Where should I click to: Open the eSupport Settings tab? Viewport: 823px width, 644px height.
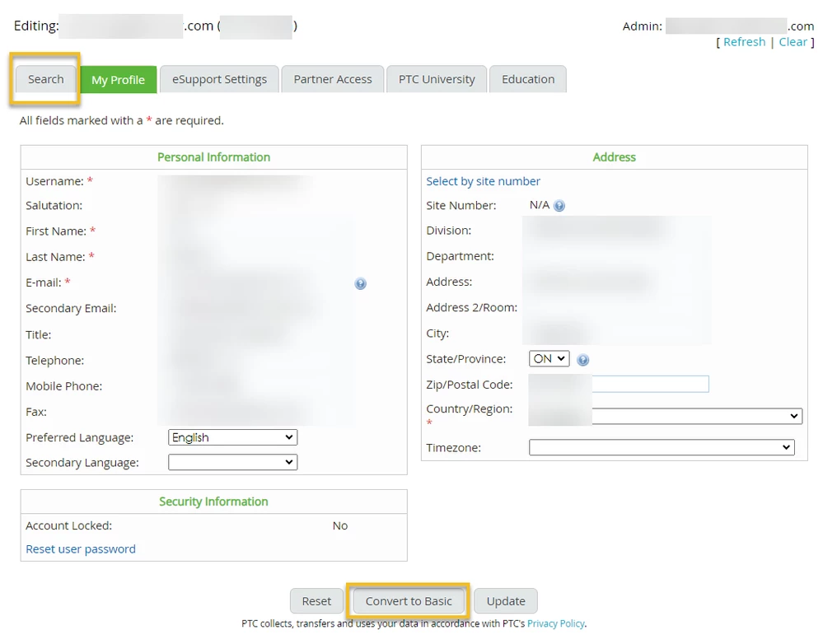coord(219,79)
